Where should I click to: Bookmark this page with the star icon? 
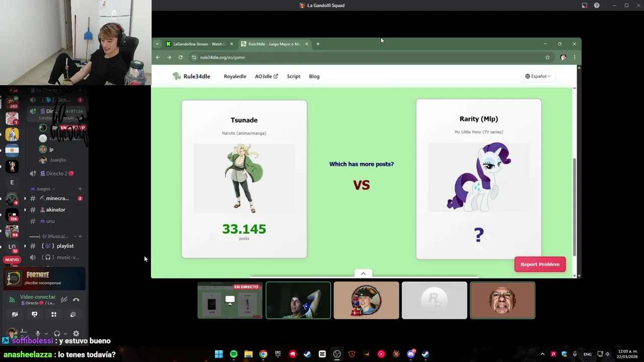pyautogui.click(x=547, y=57)
